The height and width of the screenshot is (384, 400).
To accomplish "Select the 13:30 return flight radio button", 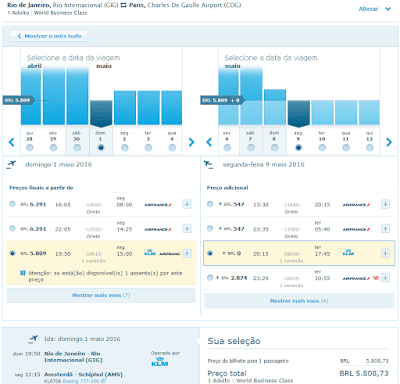I will click(210, 204).
